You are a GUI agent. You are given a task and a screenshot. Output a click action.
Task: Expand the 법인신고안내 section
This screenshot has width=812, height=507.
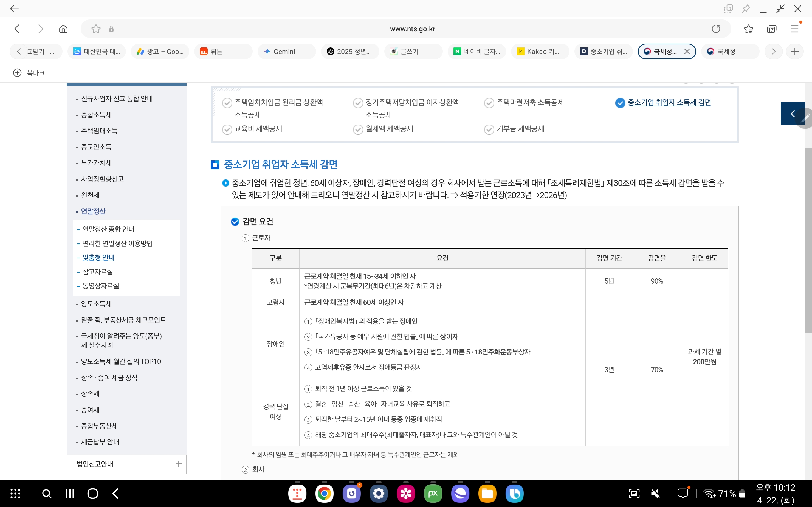pyautogui.click(x=178, y=464)
